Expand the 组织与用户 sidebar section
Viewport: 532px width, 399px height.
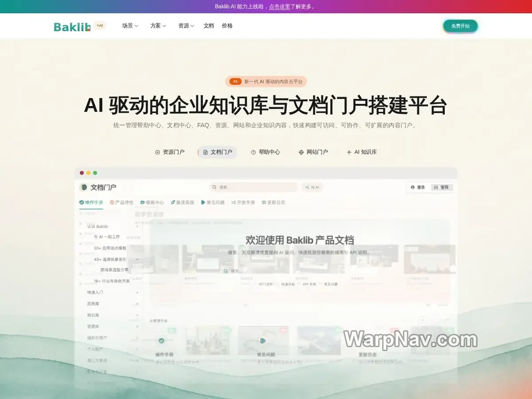(x=137, y=338)
